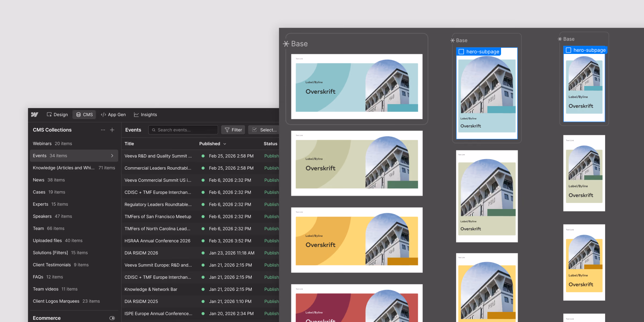Click the Status column header
Viewport: 644px width, 322px height.
[270, 144]
